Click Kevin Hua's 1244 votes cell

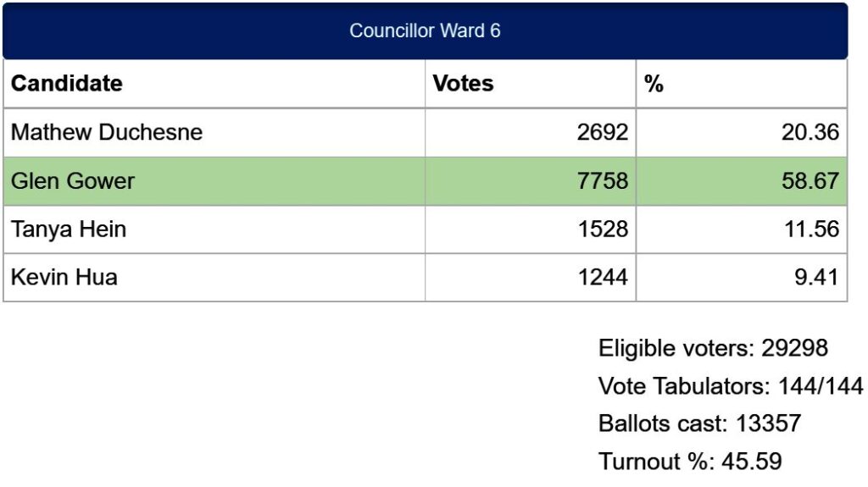point(531,277)
